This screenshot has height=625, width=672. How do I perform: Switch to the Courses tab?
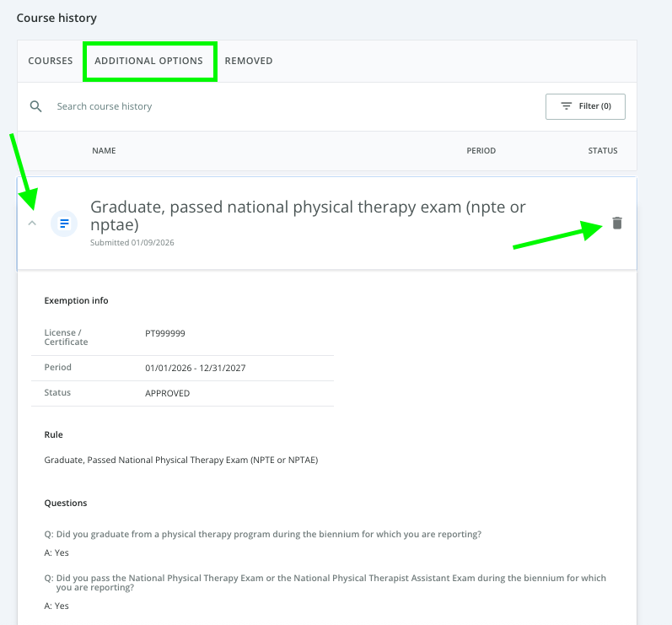51,61
